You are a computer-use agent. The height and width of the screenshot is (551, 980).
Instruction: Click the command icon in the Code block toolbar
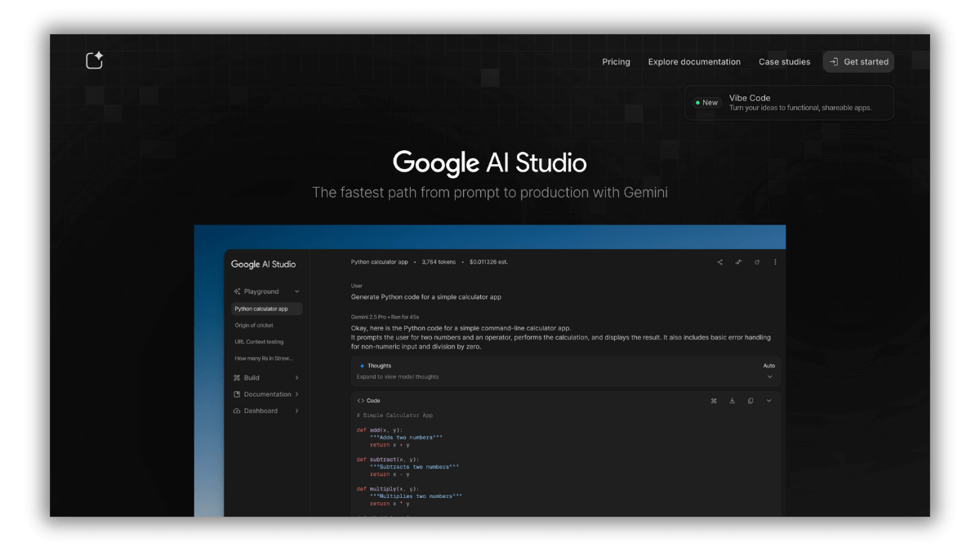coord(713,401)
